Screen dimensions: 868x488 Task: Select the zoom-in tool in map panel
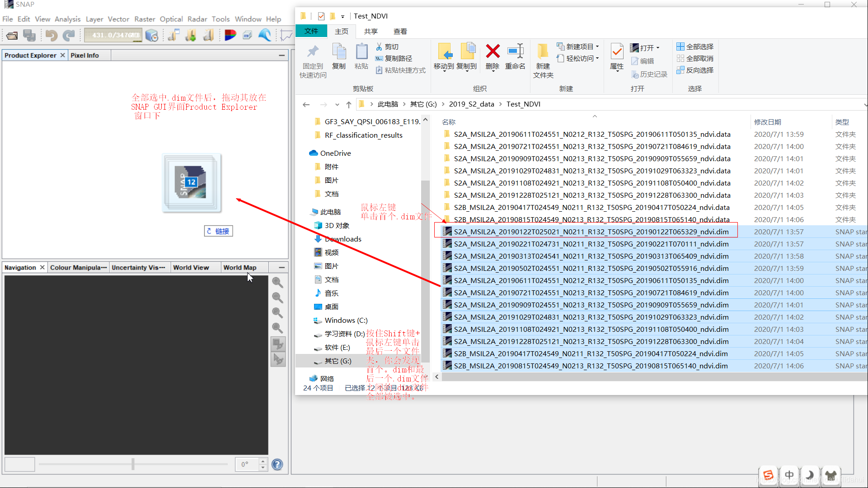(277, 282)
